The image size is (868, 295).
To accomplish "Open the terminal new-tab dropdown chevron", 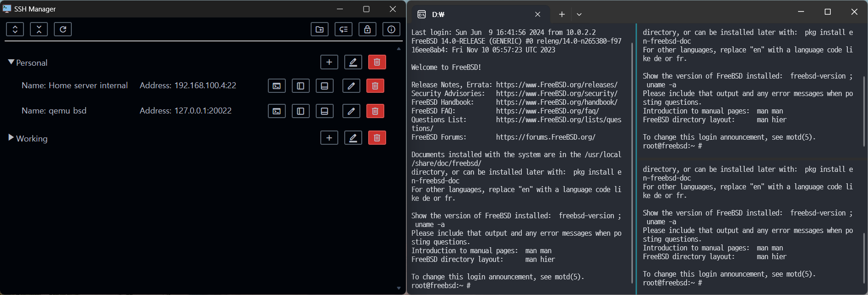I will tap(579, 14).
